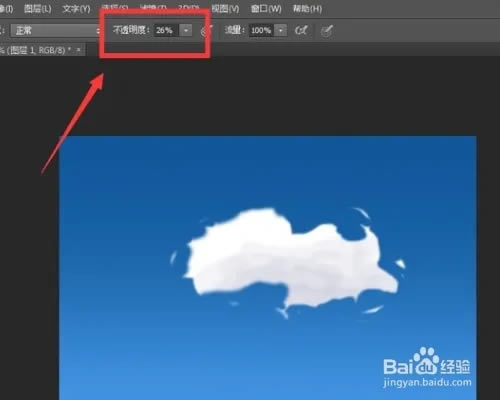Open the 帮助(H) menu
Screen dimensions: 500x400
pyautogui.click(x=307, y=9)
